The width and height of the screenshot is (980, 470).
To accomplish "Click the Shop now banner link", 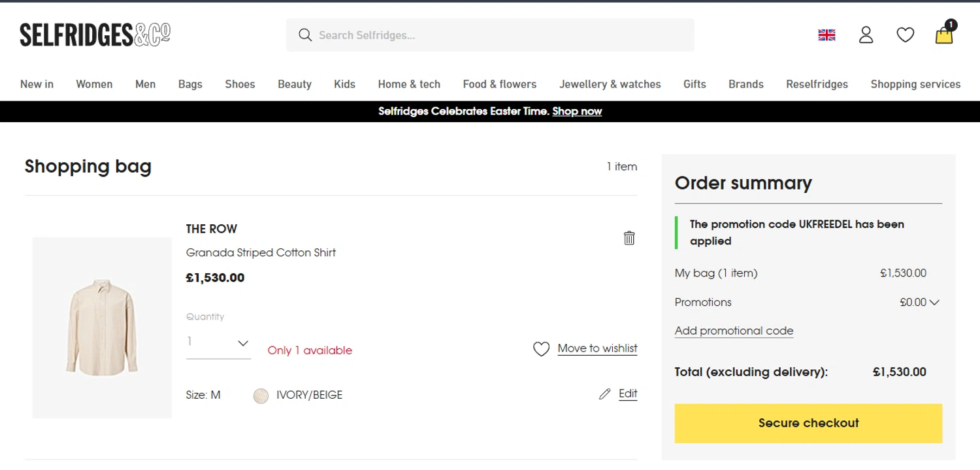I will tap(577, 112).
